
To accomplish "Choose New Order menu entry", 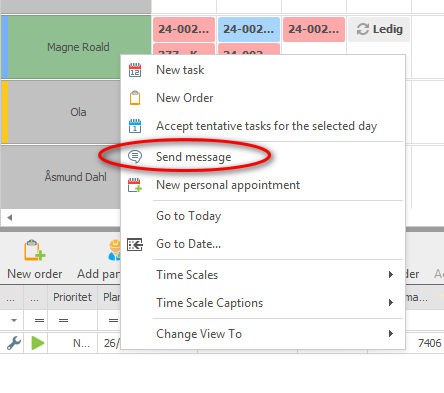I will pyautogui.click(x=263, y=98).
